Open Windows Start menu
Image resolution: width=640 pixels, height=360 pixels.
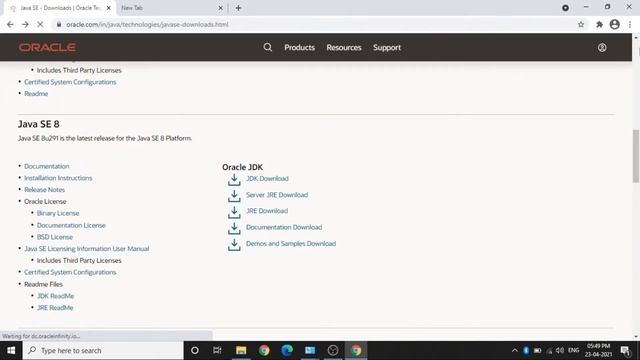[x=11, y=350]
